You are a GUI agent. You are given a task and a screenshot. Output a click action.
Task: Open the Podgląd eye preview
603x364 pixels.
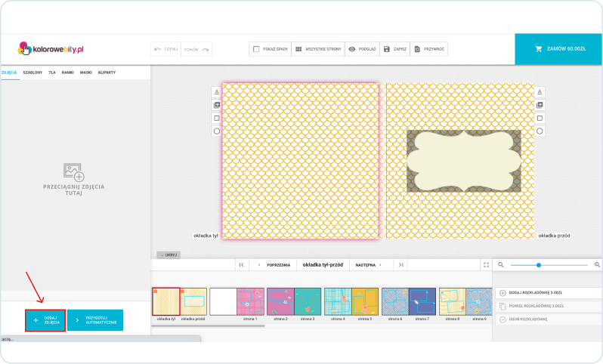pos(362,49)
